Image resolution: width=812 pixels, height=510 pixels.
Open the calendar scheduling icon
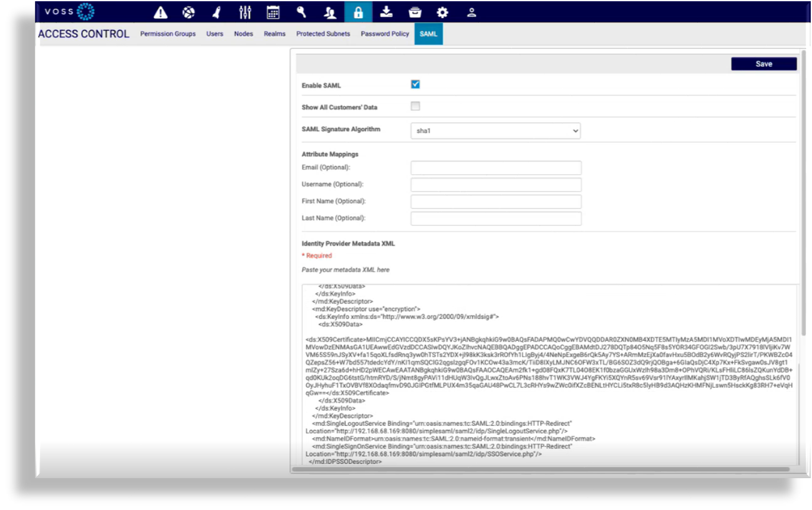[x=273, y=12]
